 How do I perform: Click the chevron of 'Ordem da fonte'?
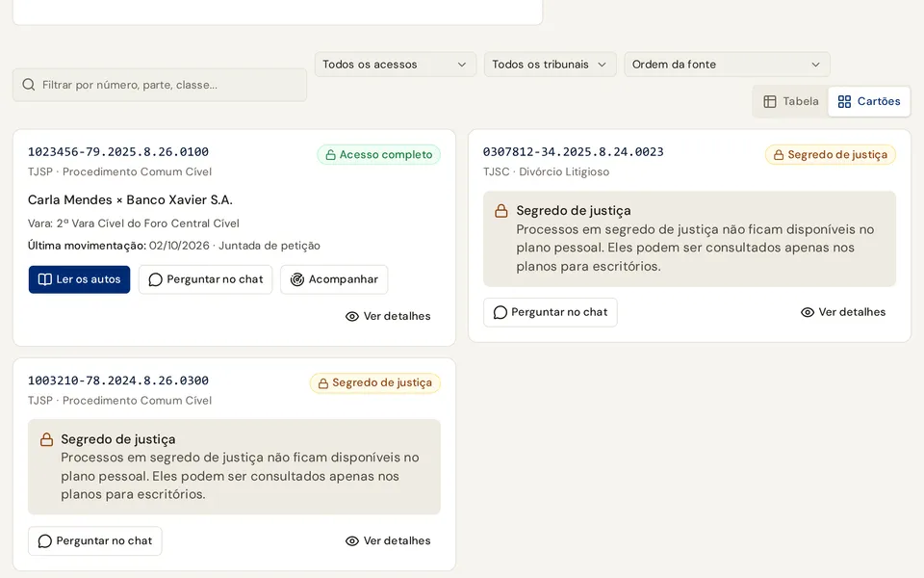815,65
